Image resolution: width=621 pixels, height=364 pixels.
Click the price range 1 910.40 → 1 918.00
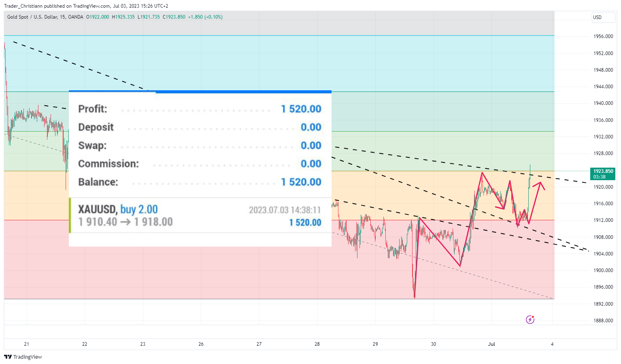pyautogui.click(x=125, y=222)
